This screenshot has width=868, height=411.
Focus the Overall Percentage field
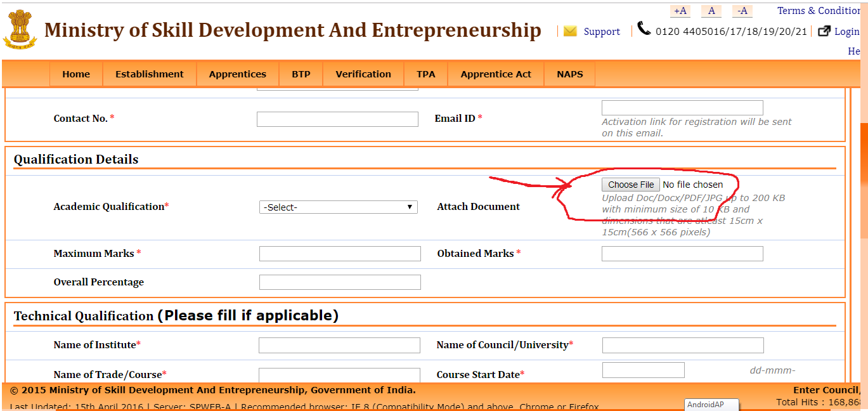(x=340, y=282)
